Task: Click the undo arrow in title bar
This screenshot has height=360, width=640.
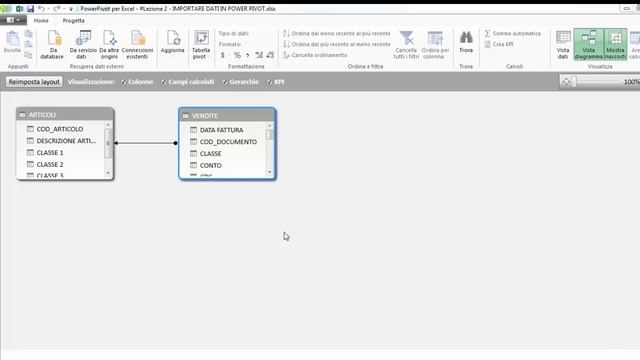Action: (x=41, y=9)
